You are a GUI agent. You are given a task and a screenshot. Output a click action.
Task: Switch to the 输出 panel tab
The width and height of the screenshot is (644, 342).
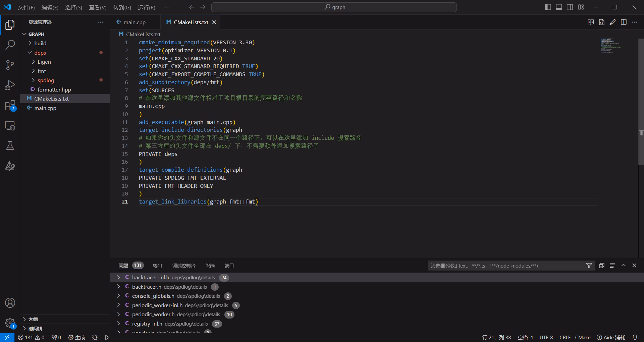(157, 266)
